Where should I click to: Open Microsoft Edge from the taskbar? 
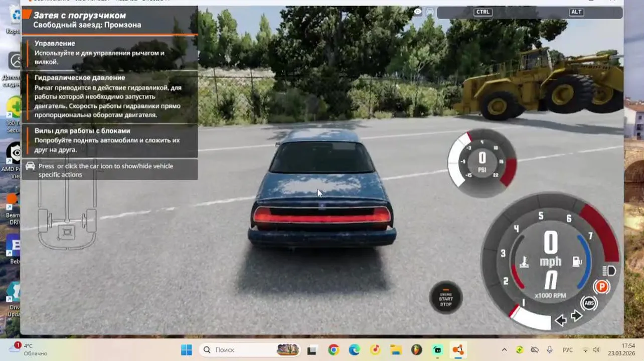click(x=354, y=350)
